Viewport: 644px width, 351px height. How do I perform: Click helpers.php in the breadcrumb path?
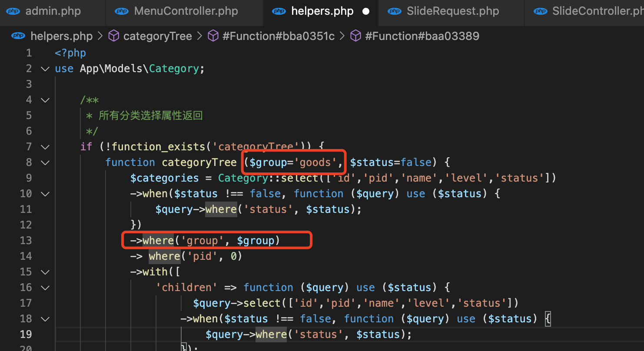61,36
